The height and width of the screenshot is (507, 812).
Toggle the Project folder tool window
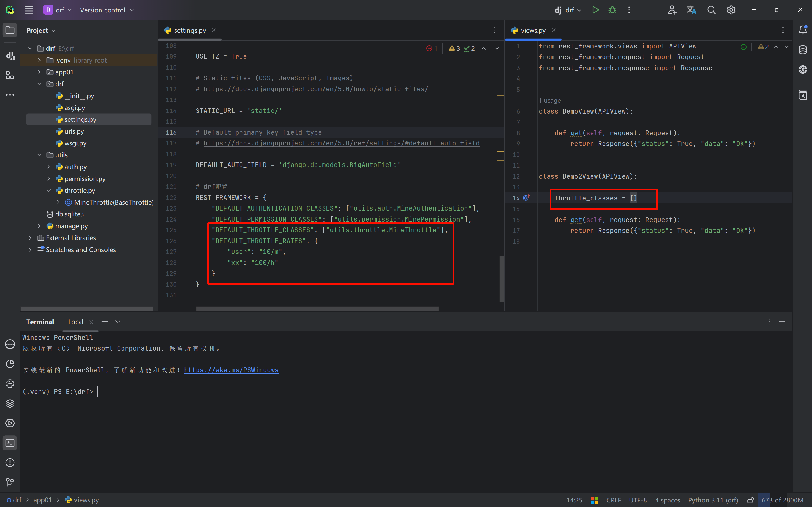tap(10, 30)
